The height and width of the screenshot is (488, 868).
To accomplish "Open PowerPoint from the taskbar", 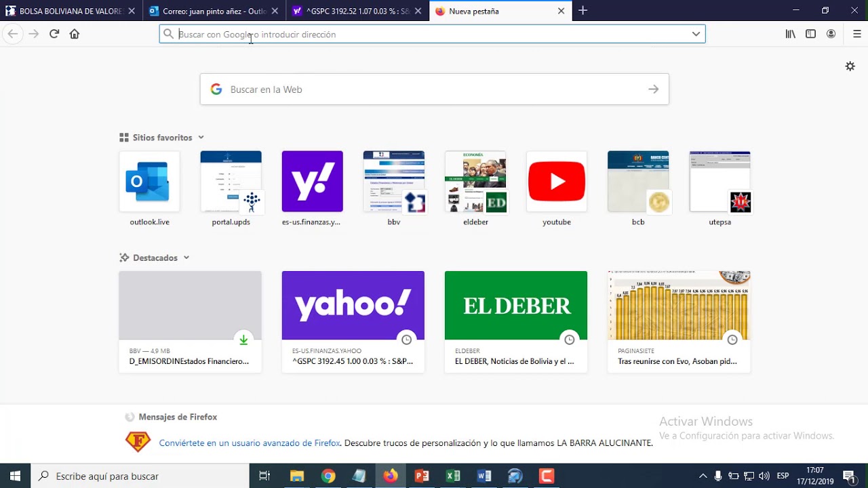I will coord(422,476).
